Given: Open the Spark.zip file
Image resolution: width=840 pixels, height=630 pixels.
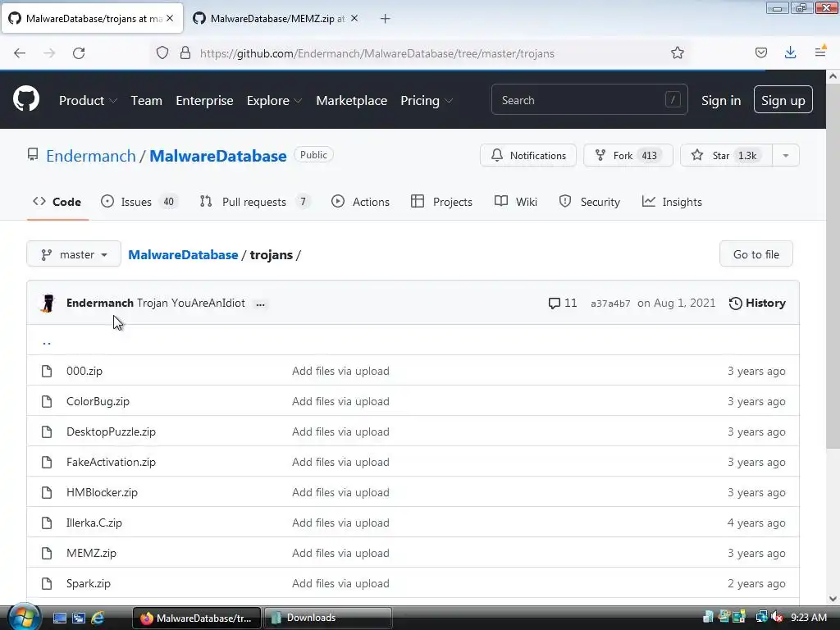Looking at the screenshot, I should [89, 583].
